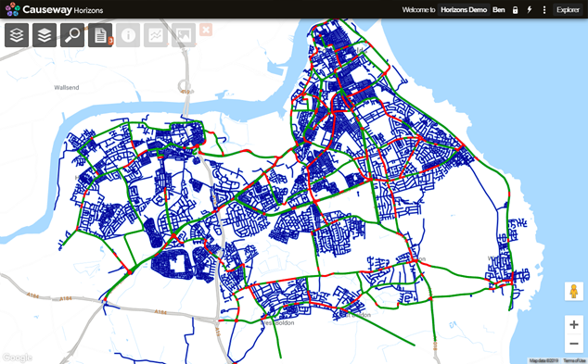This screenshot has height=364, width=588.
Task: Open the Explorer menu
Action: pyautogui.click(x=568, y=10)
